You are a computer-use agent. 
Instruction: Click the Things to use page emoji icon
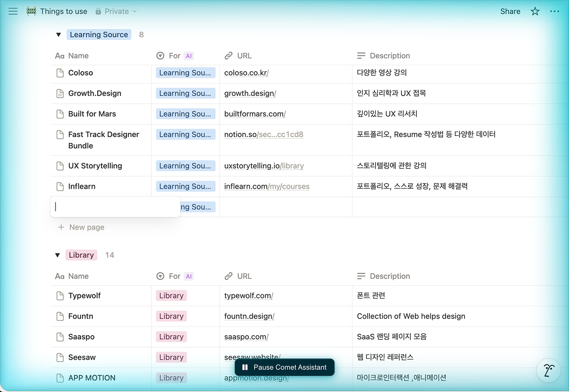pos(31,11)
